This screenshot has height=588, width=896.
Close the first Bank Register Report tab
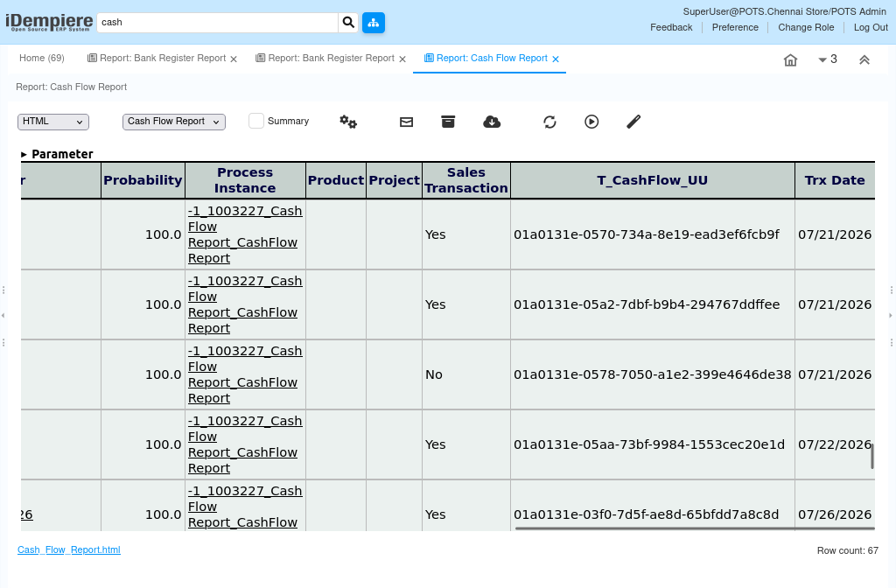tap(233, 59)
